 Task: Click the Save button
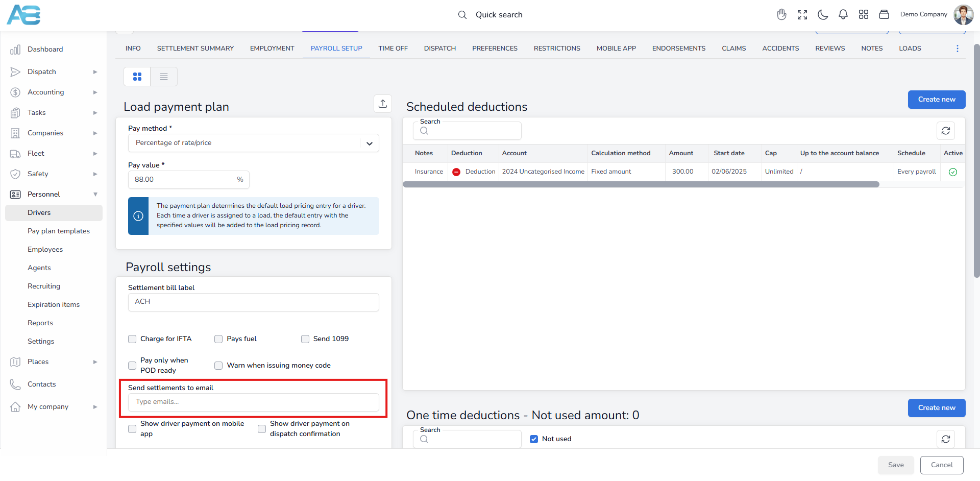(896, 465)
